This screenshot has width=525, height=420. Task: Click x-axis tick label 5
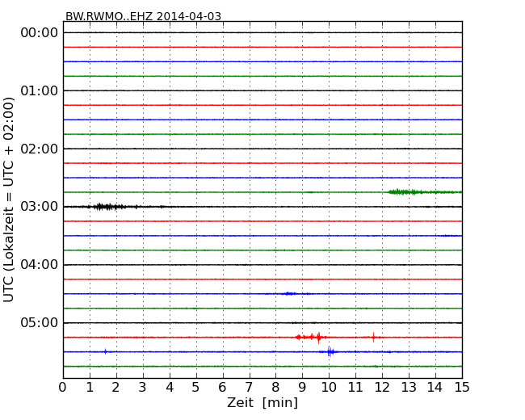[196, 387]
